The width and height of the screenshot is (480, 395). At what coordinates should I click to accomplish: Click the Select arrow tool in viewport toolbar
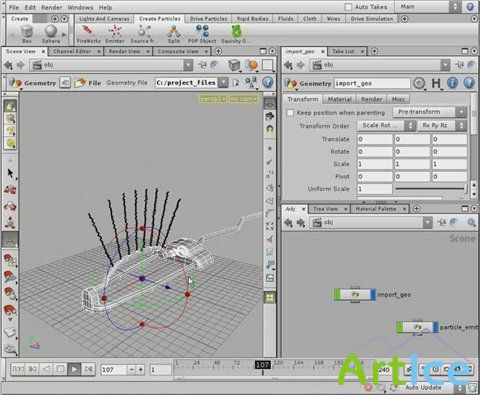point(11,173)
